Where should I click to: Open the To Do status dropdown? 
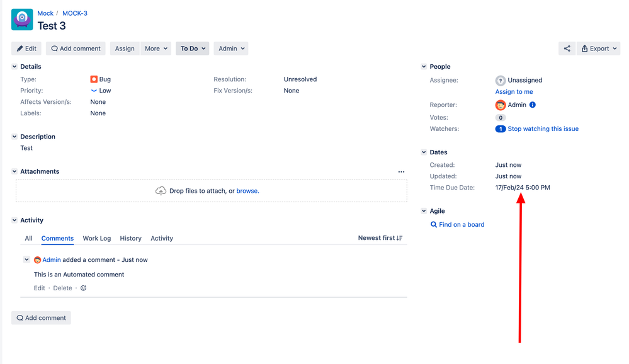click(x=193, y=48)
